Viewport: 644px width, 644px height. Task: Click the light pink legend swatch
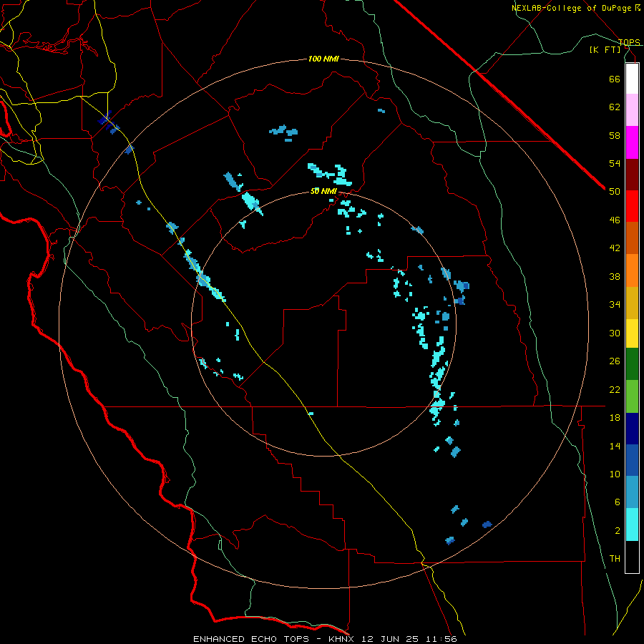tap(632, 110)
